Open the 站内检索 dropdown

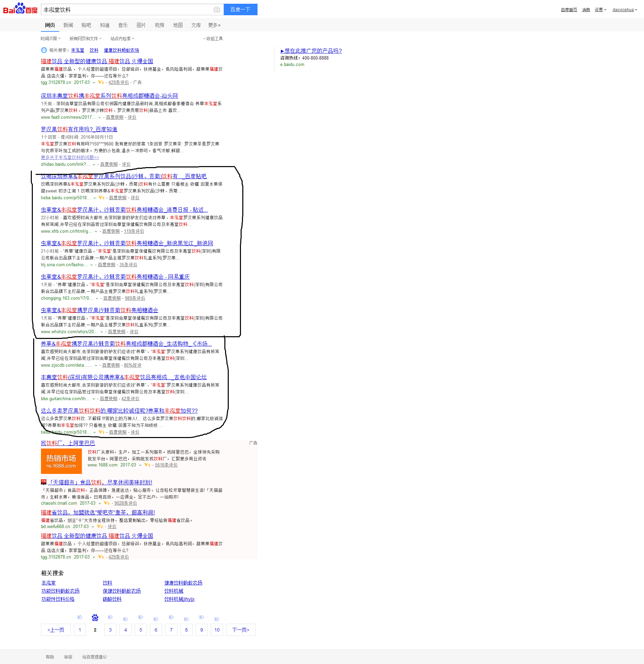coord(123,39)
